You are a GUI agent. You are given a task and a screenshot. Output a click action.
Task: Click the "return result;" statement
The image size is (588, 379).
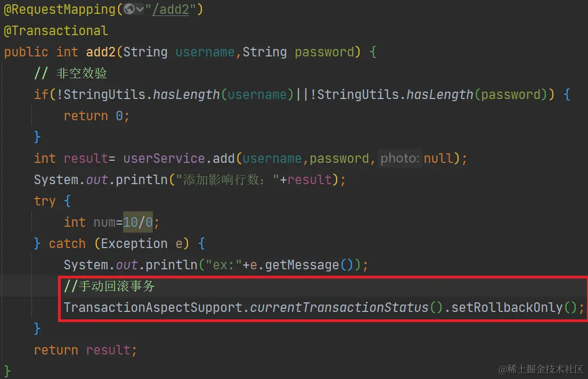click(x=86, y=350)
